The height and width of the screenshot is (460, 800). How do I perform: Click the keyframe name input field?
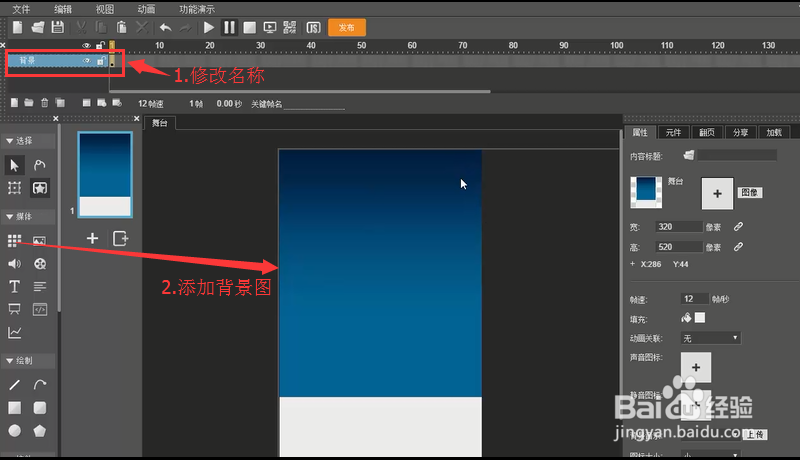[x=314, y=104]
